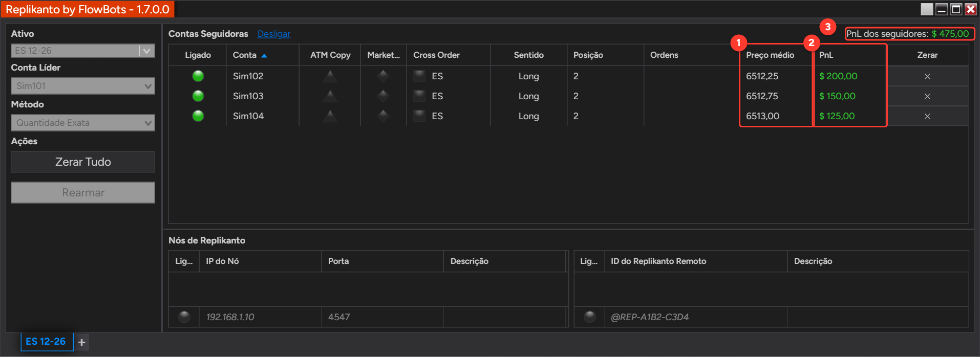The image size is (980, 357).
Task: Click the Ordens column header
Action: [x=691, y=55]
